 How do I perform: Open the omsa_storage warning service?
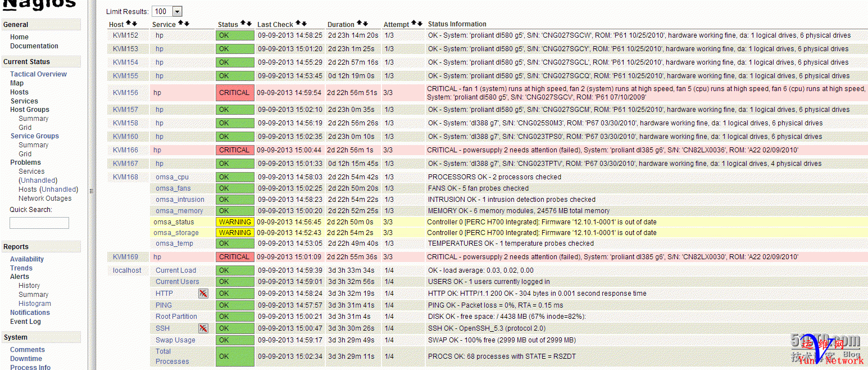click(176, 233)
